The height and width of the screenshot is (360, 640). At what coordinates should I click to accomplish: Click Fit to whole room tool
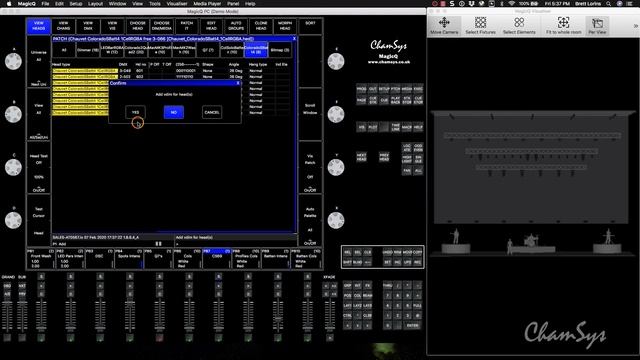point(563,25)
